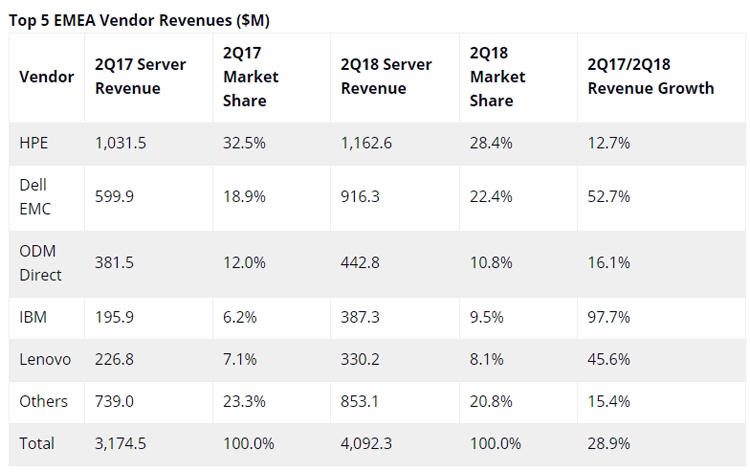Select Dell EMC's 2Q18 market share 22.4%
The image size is (750, 472).
click(491, 197)
